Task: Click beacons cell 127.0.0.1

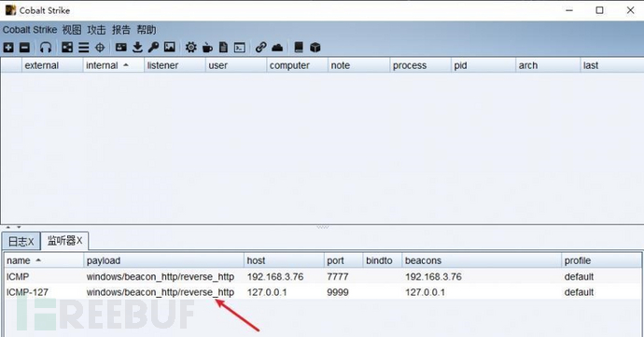Action: click(x=482, y=292)
